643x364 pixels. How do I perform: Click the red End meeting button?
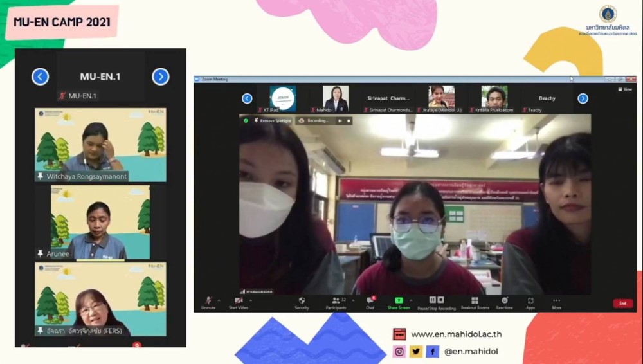pyautogui.click(x=622, y=303)
